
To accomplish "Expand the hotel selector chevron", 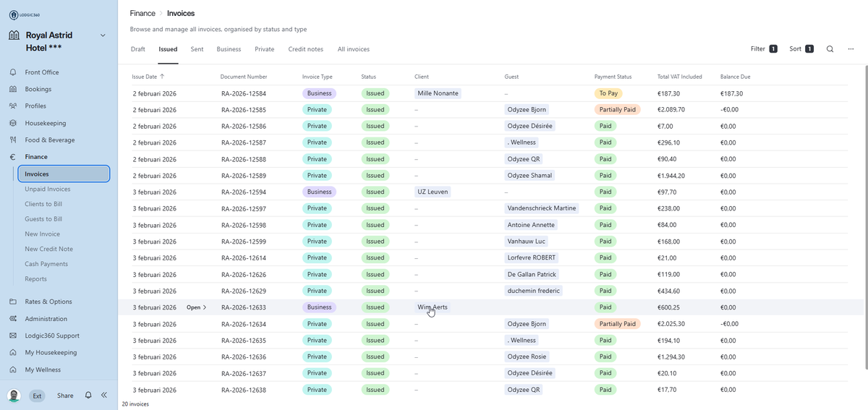I will 103,35.
